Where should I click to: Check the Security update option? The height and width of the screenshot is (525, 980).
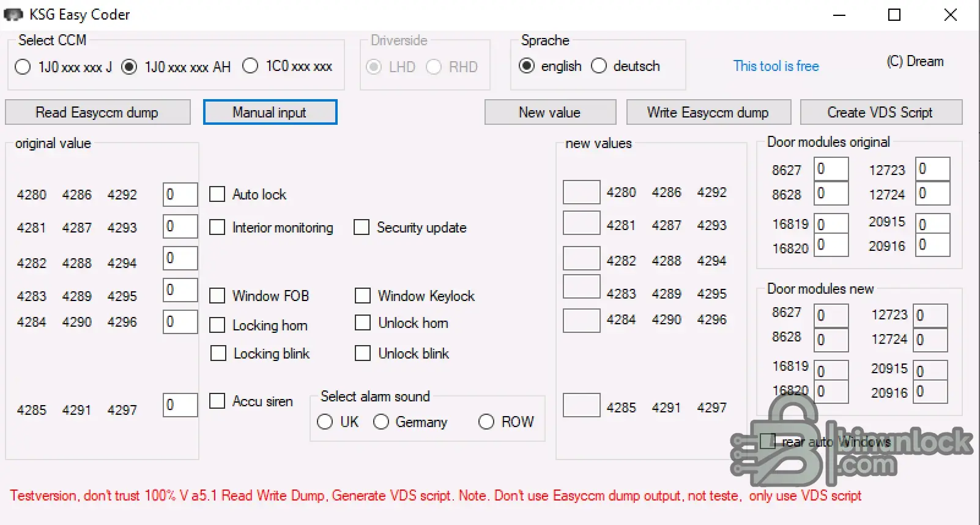coord(362,227)
